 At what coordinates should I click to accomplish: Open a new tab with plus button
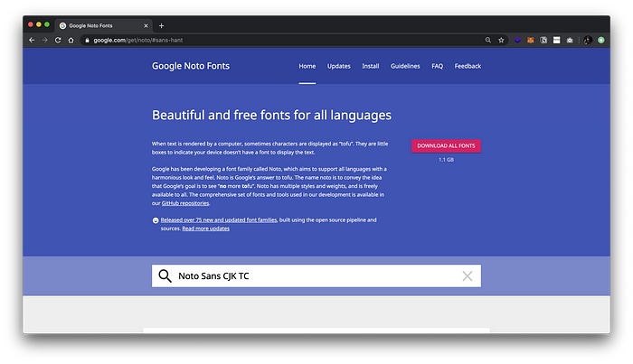pos(162,26)
